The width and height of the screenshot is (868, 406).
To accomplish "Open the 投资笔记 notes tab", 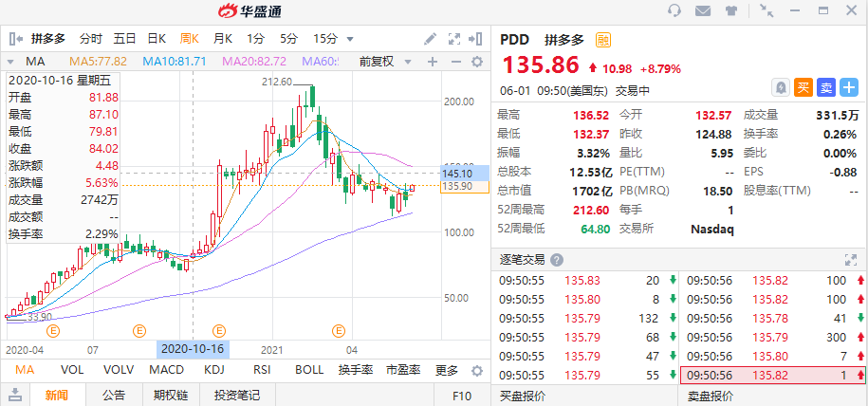I will pos(237,395).
